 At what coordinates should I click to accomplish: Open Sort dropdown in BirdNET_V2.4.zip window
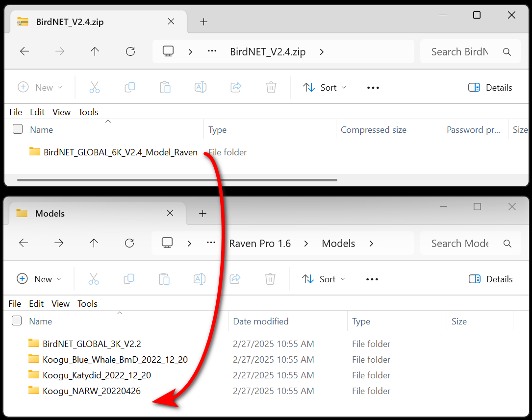(x=325, y=87)
